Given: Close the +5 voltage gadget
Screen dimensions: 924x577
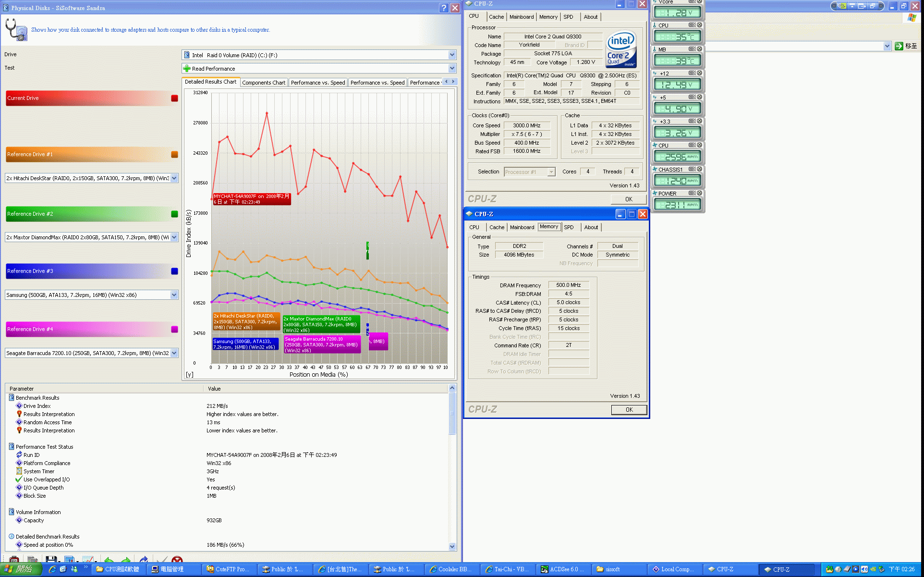Looking at the screenshot, I should tap(699, 97).
